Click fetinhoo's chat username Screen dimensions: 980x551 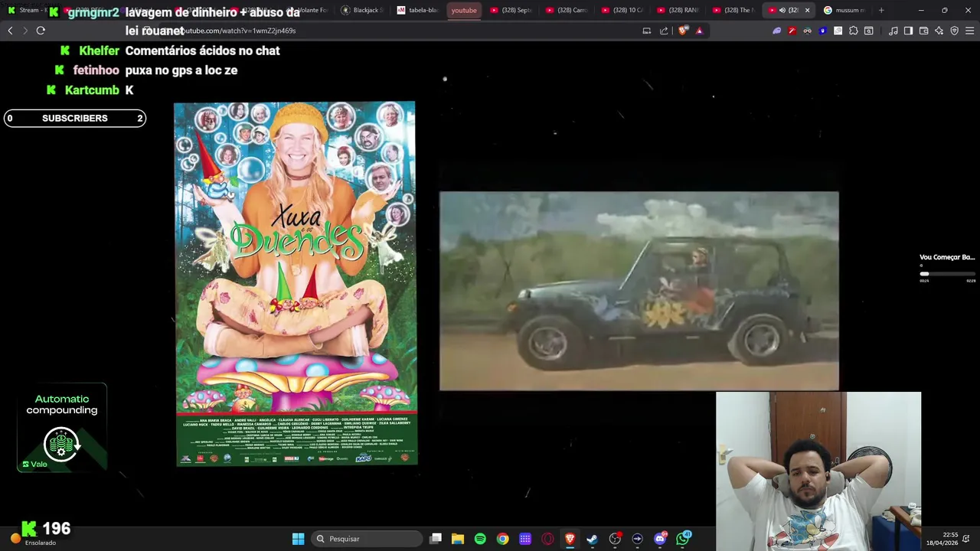click(96, 70)
